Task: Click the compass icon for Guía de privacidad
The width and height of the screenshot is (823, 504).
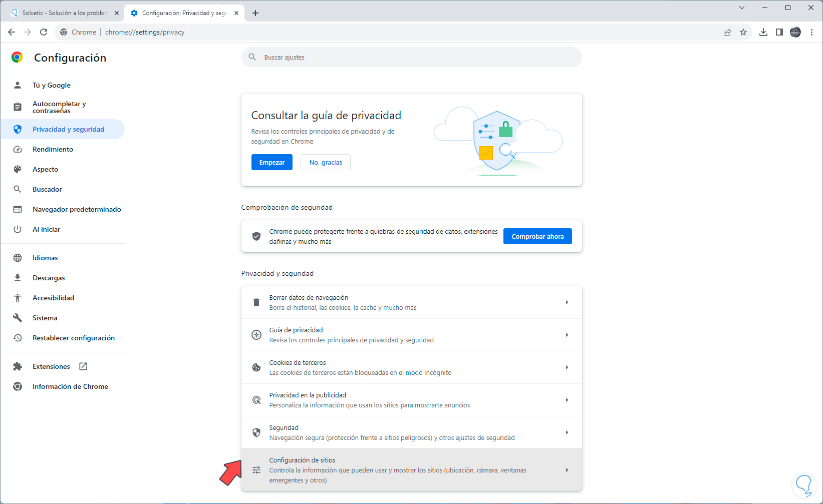Action: (256, 335)
